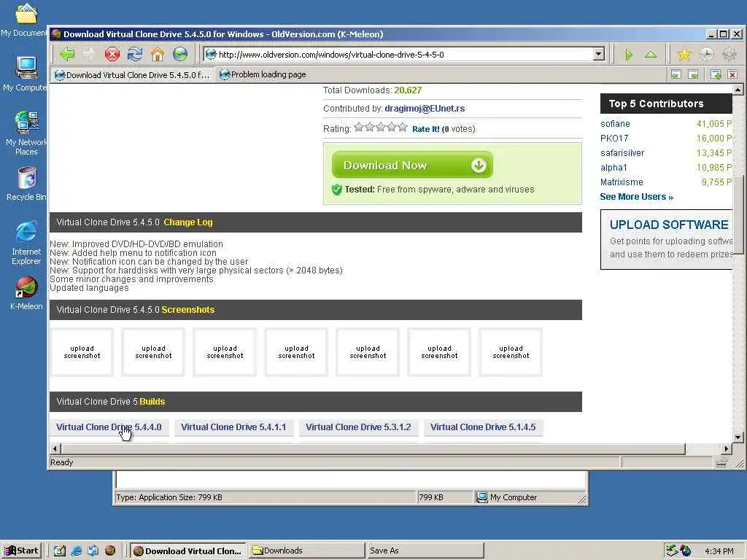This screenshot has height=560, width=747.
Task: Click the green Go arrow
Action: (629, 55)
